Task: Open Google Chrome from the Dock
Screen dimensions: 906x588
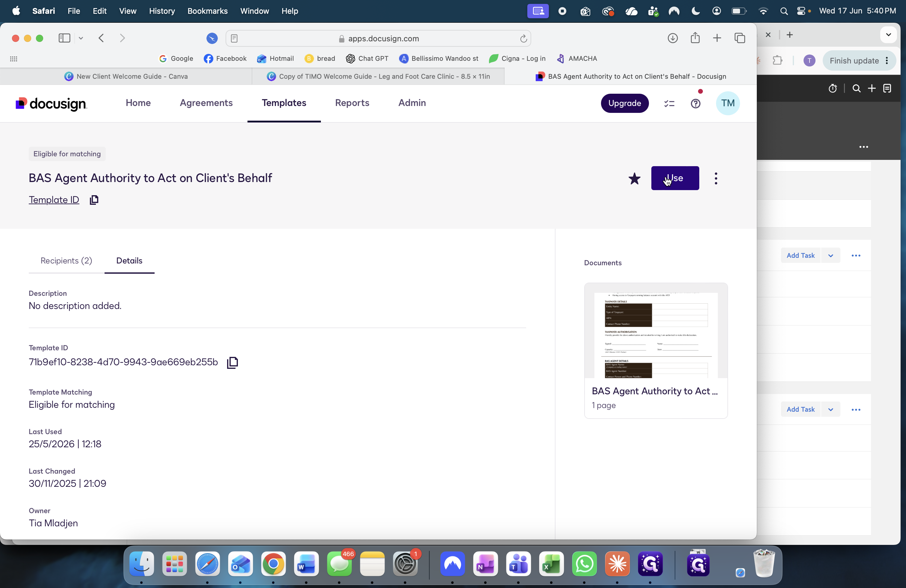Action: point(273,564)
